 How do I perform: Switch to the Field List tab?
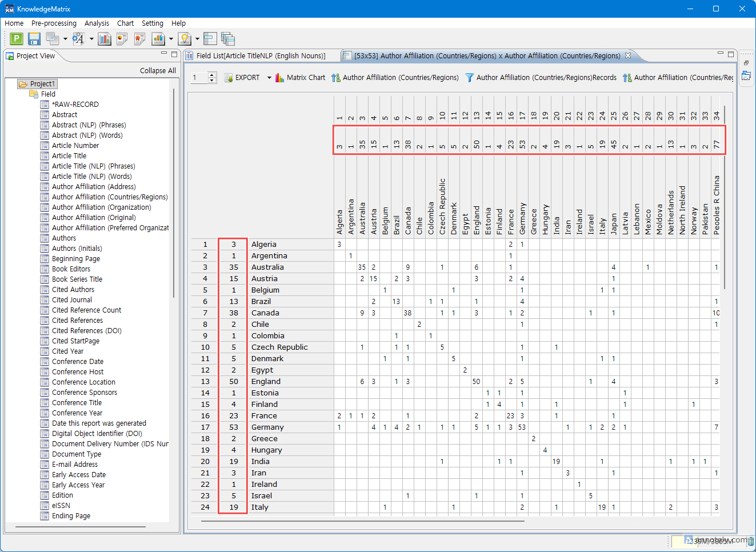260,56
